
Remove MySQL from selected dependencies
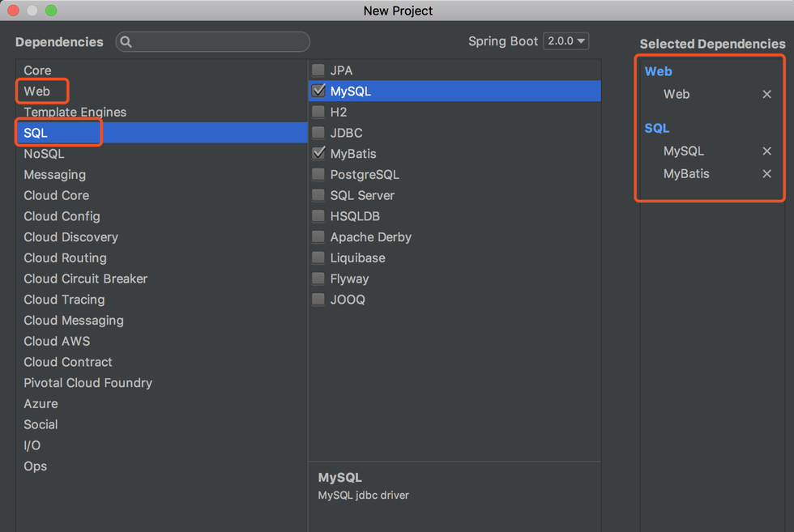[766, 151]
